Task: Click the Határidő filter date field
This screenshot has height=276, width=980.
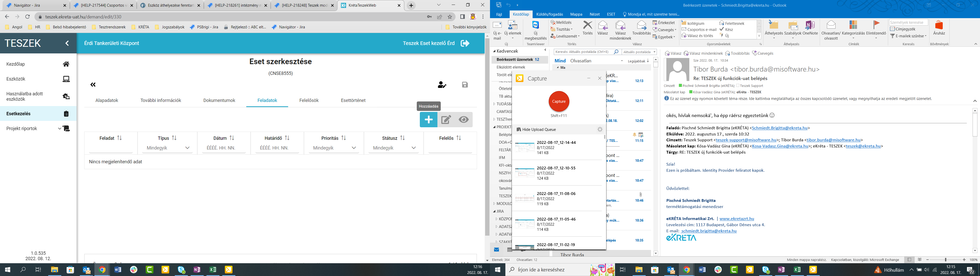Action: click(277, 148)
